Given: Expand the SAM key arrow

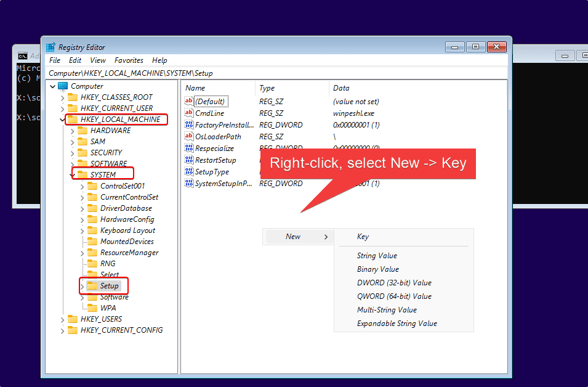Looking at the screenshot, I should point(73,142).
